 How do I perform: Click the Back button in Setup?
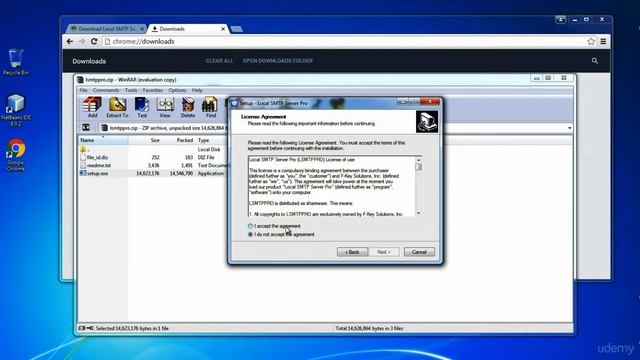tap(352, 252)
